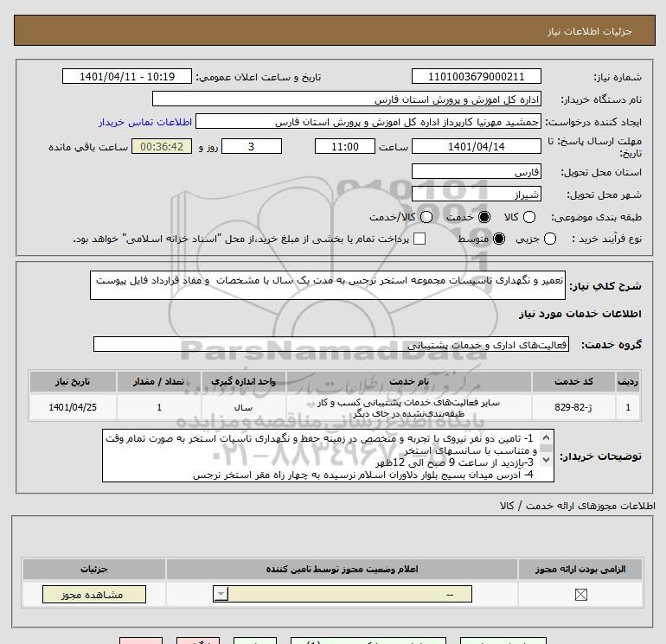Click the deadline time field 11:00
Screen dimensions: 666x644
[345, 147]
